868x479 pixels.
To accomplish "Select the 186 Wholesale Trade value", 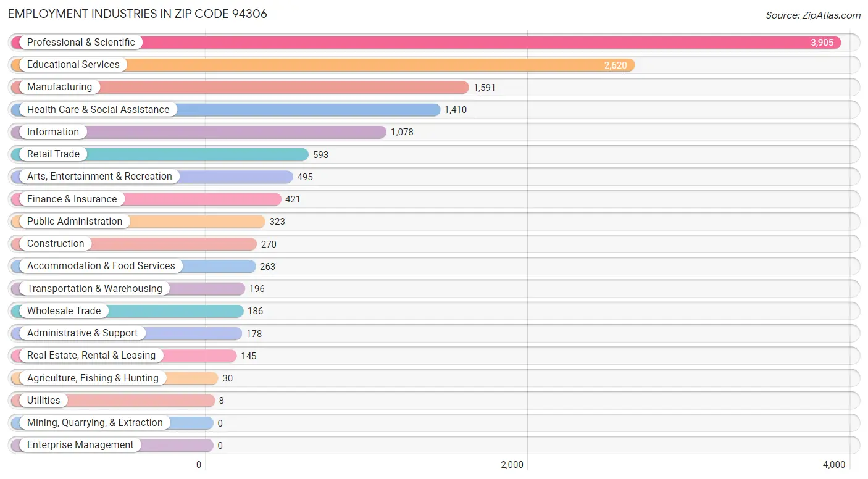I will [x=256, y=311].
